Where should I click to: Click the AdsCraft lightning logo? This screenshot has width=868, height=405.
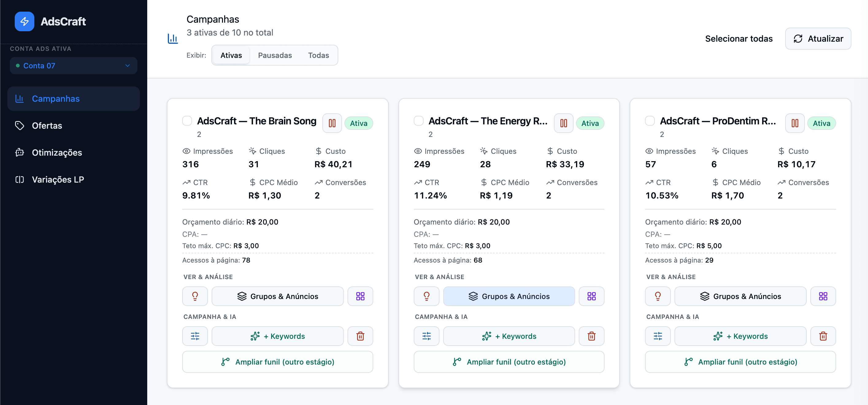click(24, 21)
